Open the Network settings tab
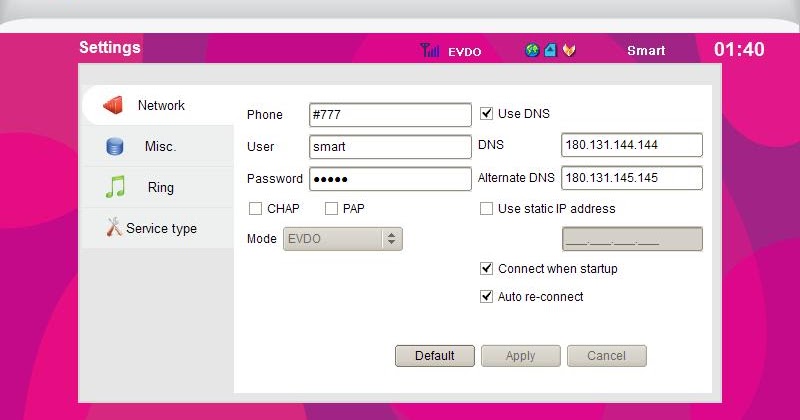Image resolution: width=800 pixels, height=420 pixels. [x=158, y=105]
